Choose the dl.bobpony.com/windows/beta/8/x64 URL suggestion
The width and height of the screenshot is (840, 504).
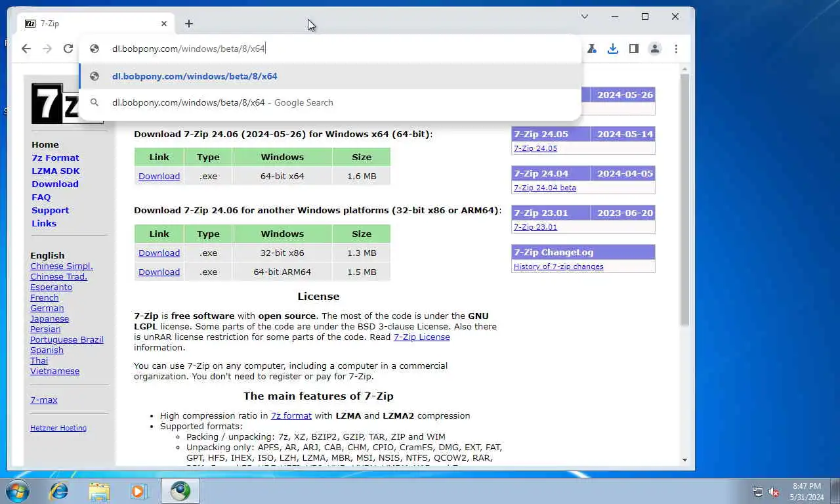pyautogui.click(x=330, y=76)
